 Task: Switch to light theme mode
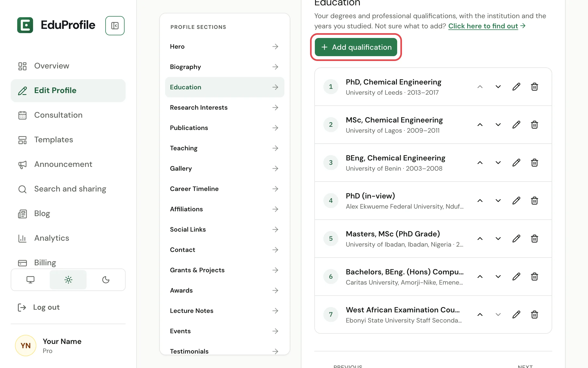click(x=68, y=280)
